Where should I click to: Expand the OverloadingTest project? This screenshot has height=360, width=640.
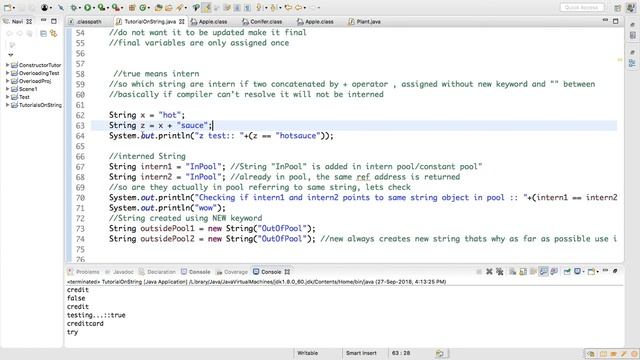click(x=7, y=73)
